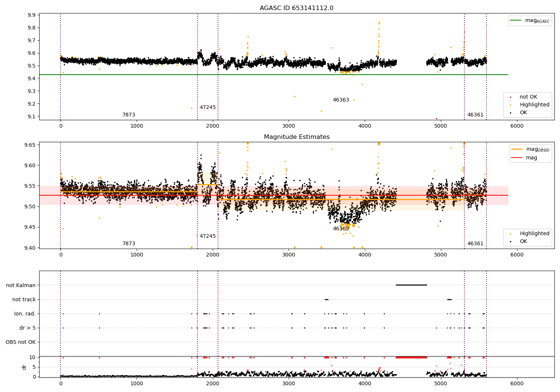
Task: Click the red dr=10 run beneath the not Kalman segment
Action: pos(411,358)
